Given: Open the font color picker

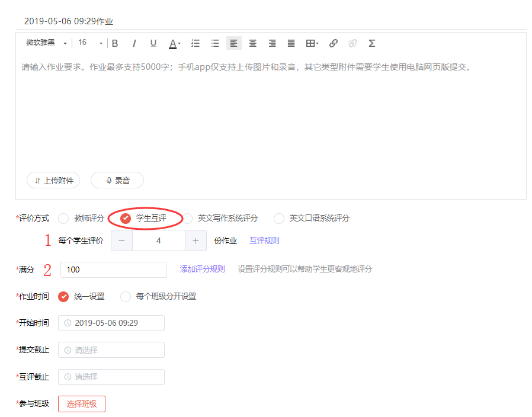Looking at the screenshot, I should point(174,43).
